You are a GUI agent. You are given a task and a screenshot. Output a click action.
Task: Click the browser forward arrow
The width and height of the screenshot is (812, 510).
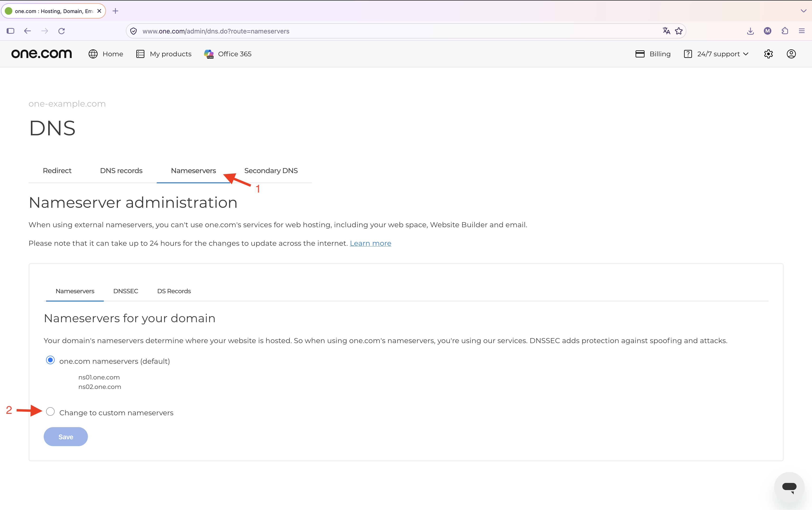pos(44,31)
